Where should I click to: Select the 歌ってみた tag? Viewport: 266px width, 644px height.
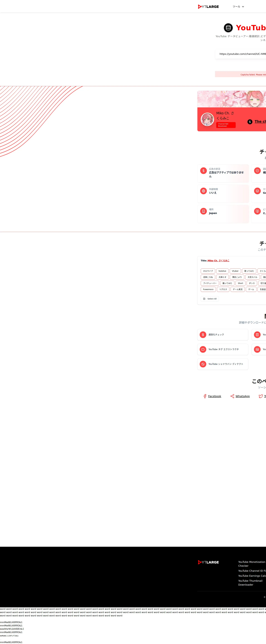tap(249, 271)
